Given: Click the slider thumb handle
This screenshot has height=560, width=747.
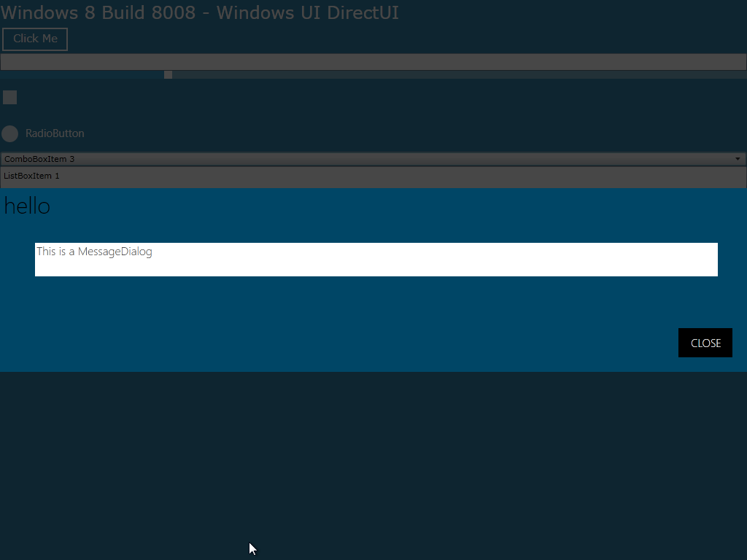Looking at the screenshot, I should [x=169, y=75].
